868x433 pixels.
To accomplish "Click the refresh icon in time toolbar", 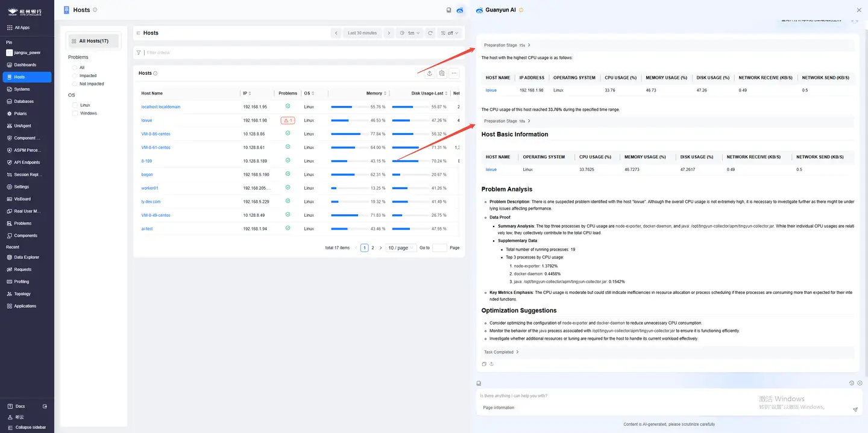I will pyautogui.click(x=430, y=33).
